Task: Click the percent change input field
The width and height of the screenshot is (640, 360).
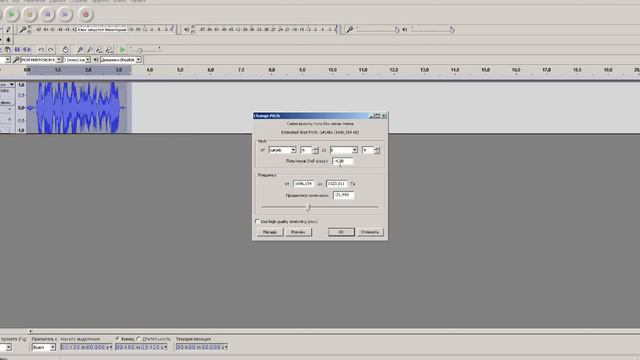Action: point(343,195)
